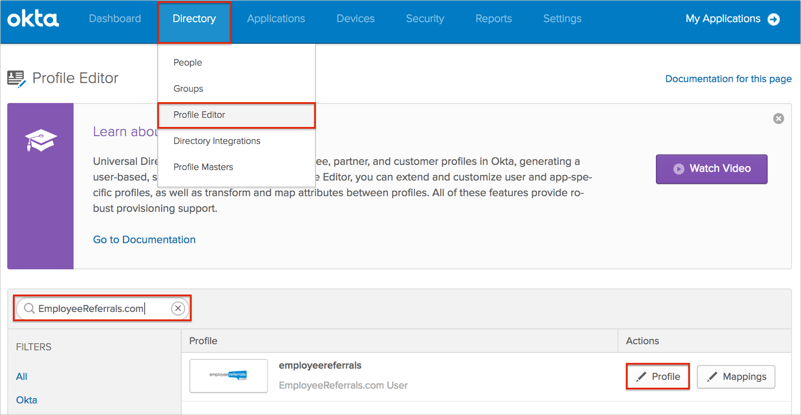This screenshot has width=801, height=415.
Task: Open Directory Integrations menu entry
Action: pyautogui.click(x=216, y=141)
